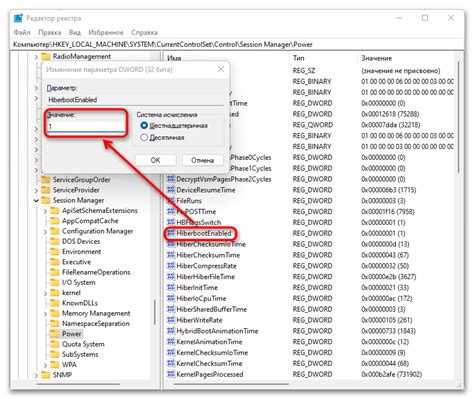Click the icon beside KernelChecksumIoTime
This screenshot has height=399, width=474.
tap(171, 353)
